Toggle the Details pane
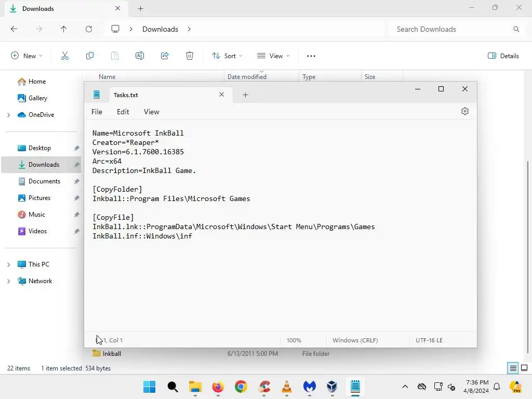This screenshot has width=532, height=399. tap(503, 56)
